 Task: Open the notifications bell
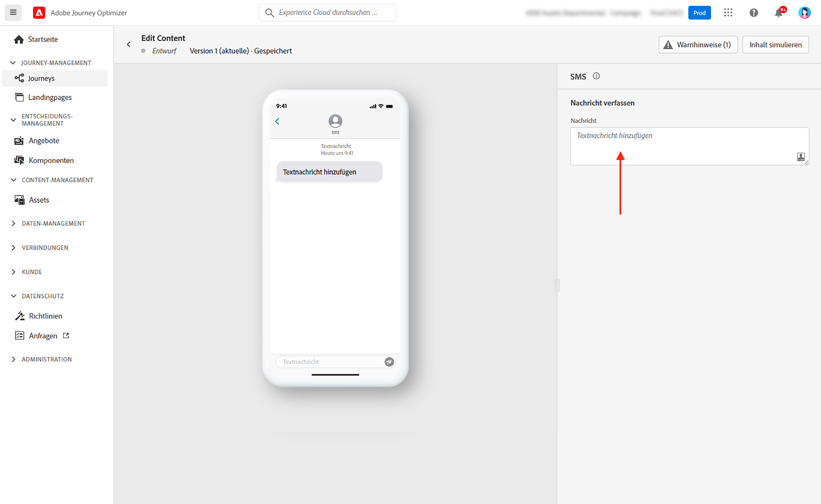point(778,13)
